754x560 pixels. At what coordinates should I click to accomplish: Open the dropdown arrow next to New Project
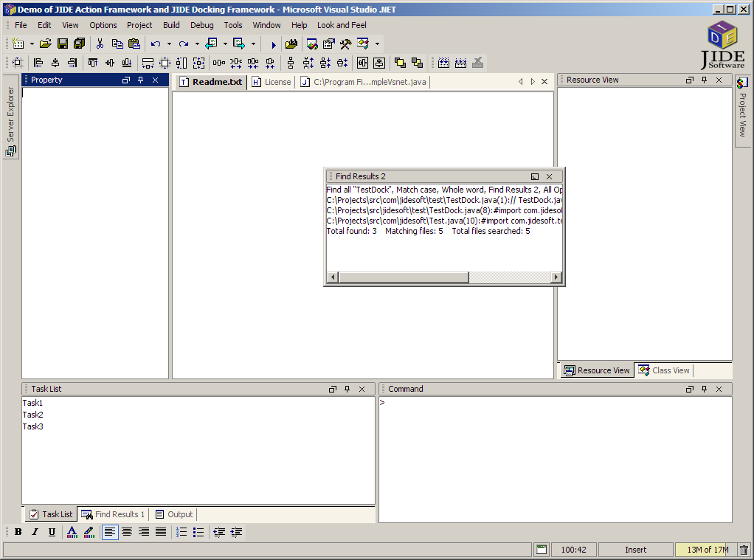[32, 44]
